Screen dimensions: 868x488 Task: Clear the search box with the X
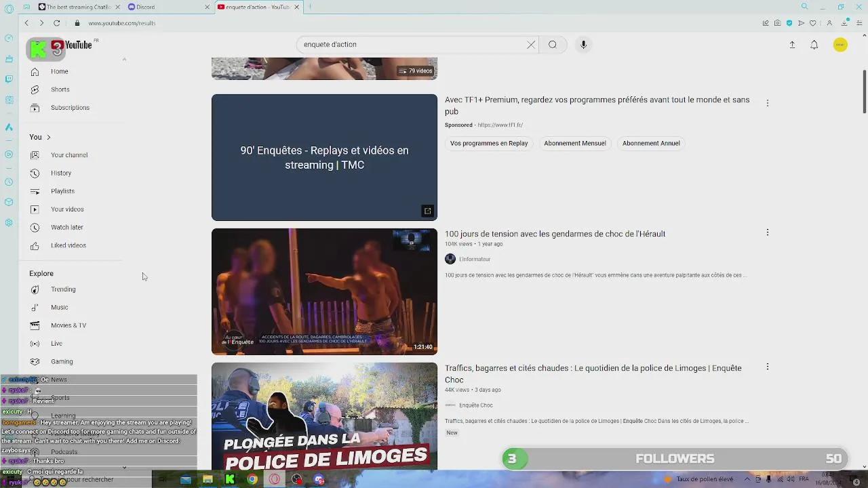click(x=531, y=45)
